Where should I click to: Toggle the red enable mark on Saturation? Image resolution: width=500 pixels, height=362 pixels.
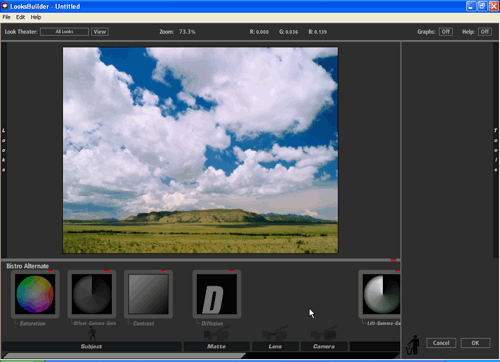[50, 272]
